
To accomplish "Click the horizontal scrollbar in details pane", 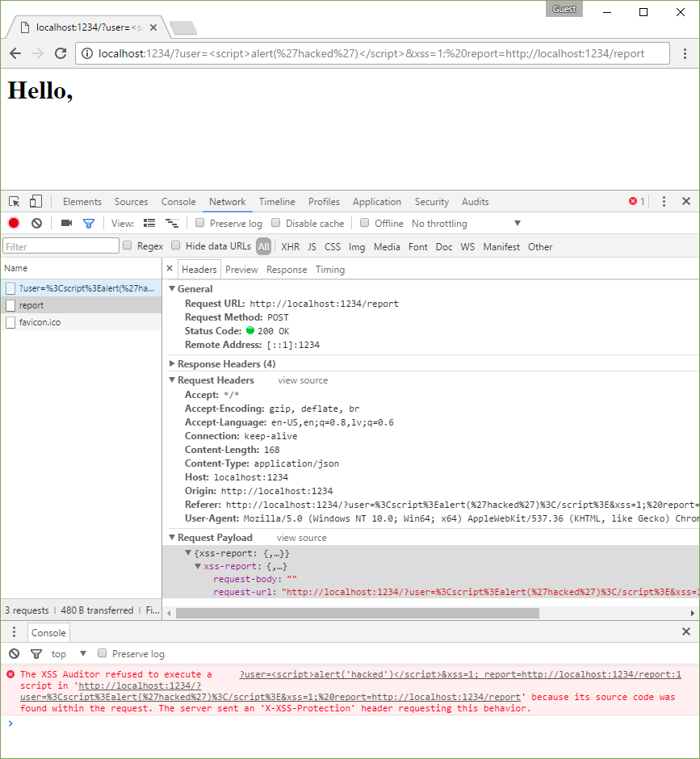I will [x=358, y=613].
